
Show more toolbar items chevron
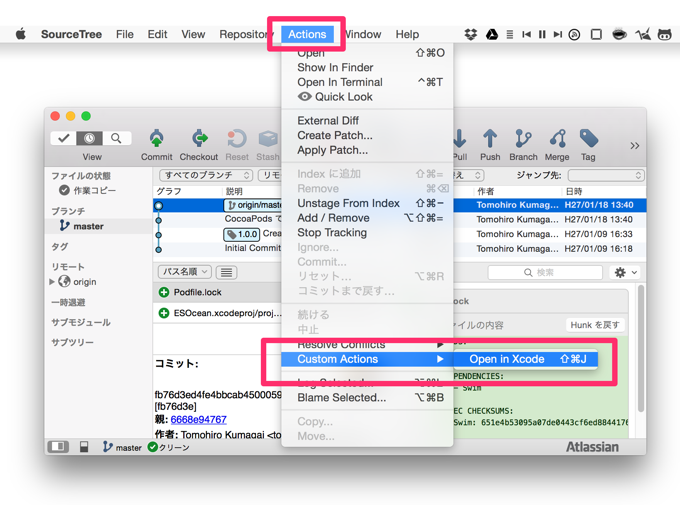pos(634,146)
